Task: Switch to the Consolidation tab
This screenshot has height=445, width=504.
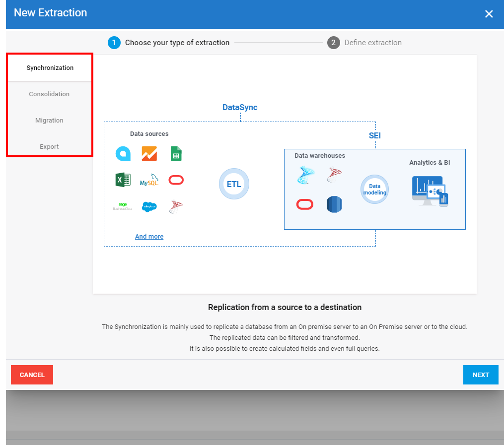Action: pos(49,94)
